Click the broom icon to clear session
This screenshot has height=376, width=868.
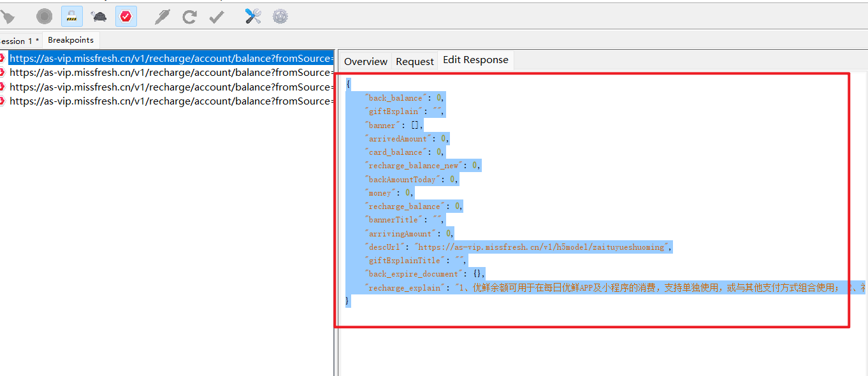tap(8, 17)
